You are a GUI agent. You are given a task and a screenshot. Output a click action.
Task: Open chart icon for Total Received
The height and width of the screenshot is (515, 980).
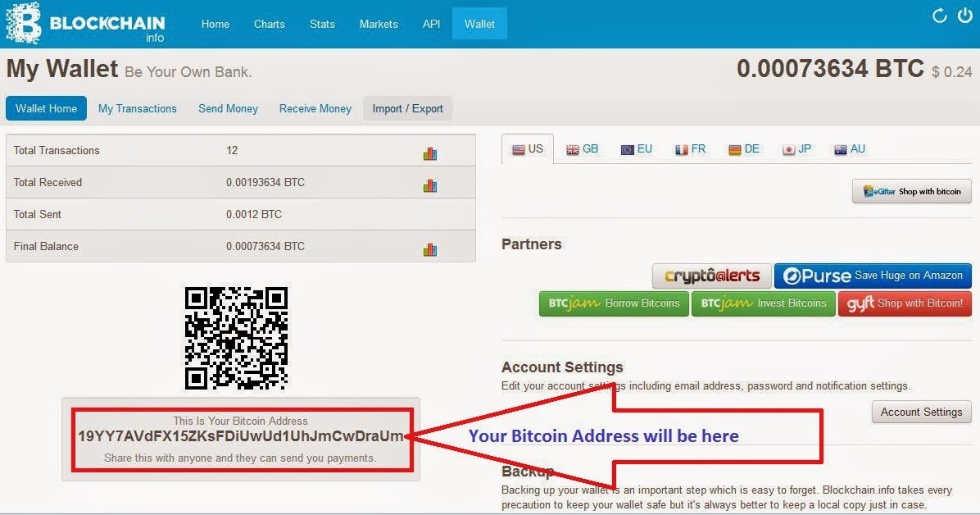(430, 185)
